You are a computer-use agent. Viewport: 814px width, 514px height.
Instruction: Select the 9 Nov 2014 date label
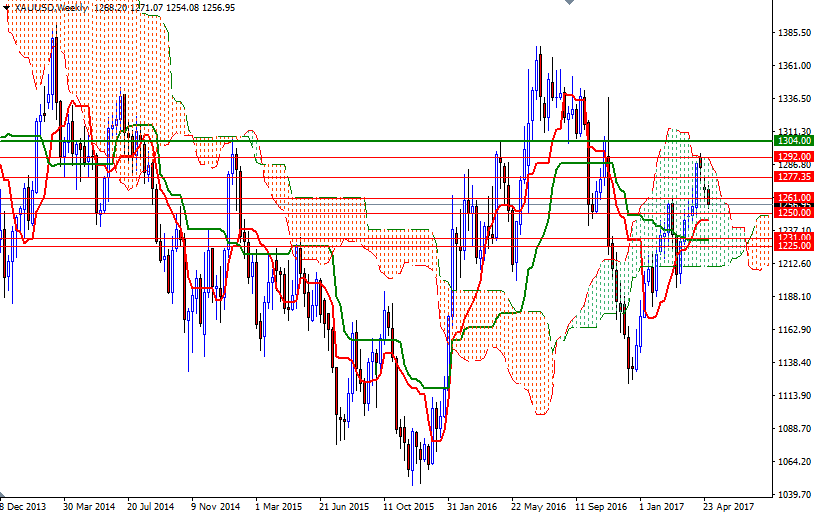click(216, 506)
